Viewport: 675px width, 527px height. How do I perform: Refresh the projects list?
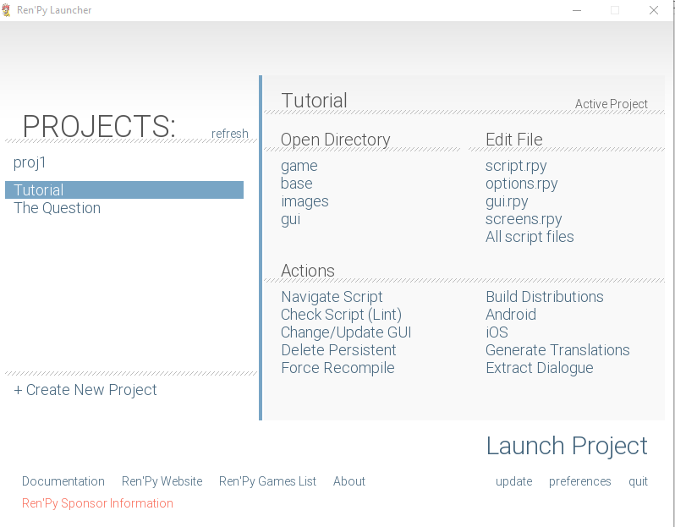click(229, 134)
